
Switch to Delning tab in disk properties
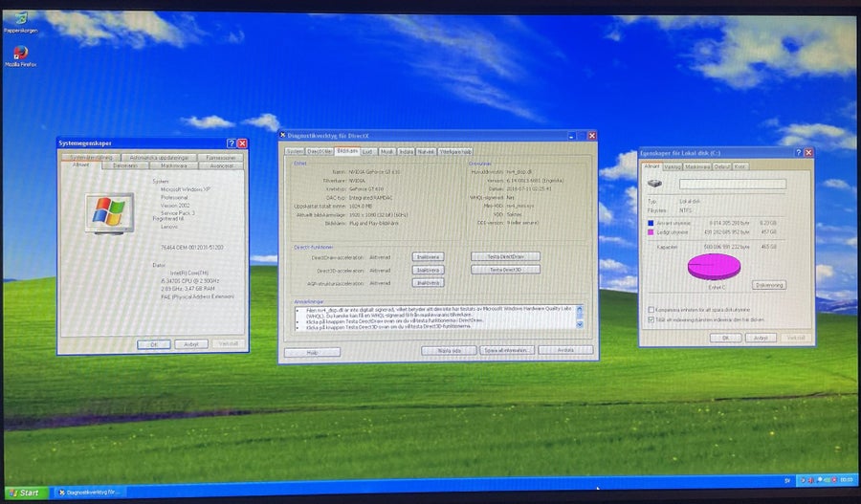721,167
